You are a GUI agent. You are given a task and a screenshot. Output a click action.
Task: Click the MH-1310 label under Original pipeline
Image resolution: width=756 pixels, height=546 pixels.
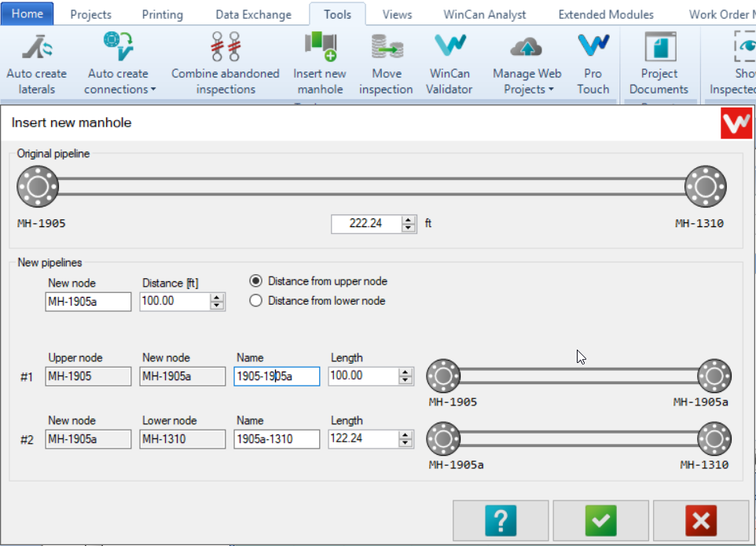[x=699, y=224]
